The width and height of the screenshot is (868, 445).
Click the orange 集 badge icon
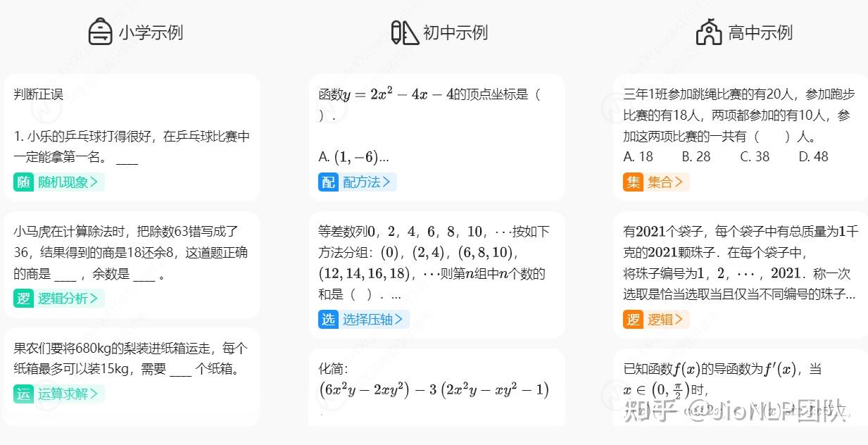[634, 182]
